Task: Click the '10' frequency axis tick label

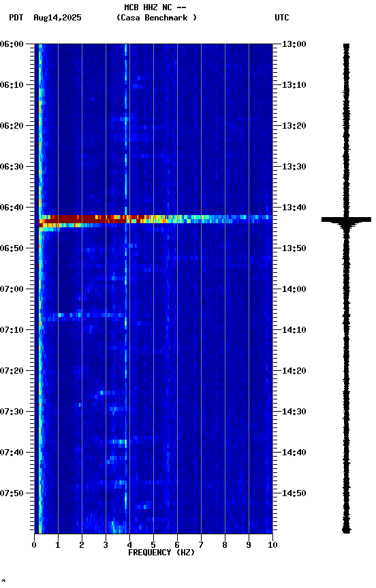Action: click(x=272, y=545)
